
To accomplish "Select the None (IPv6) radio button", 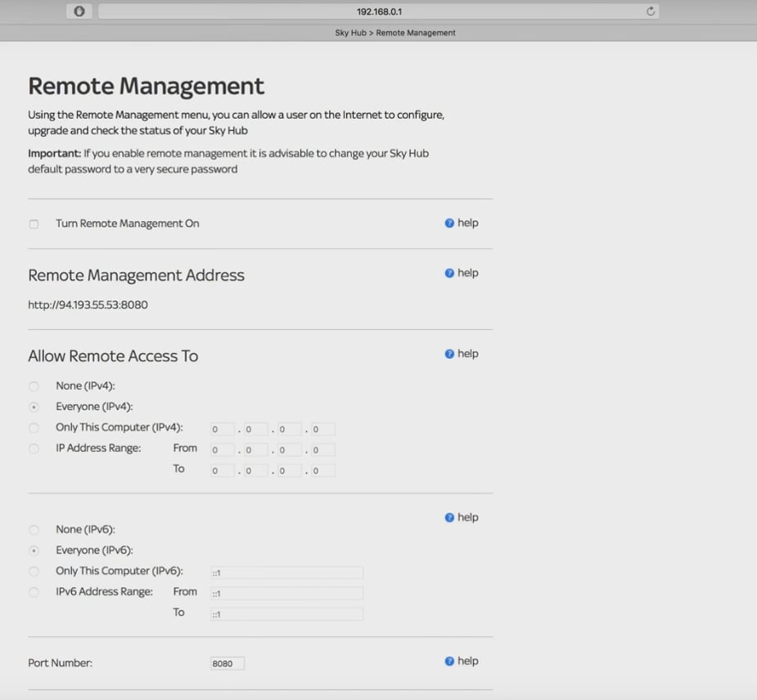I will (34, 530).
